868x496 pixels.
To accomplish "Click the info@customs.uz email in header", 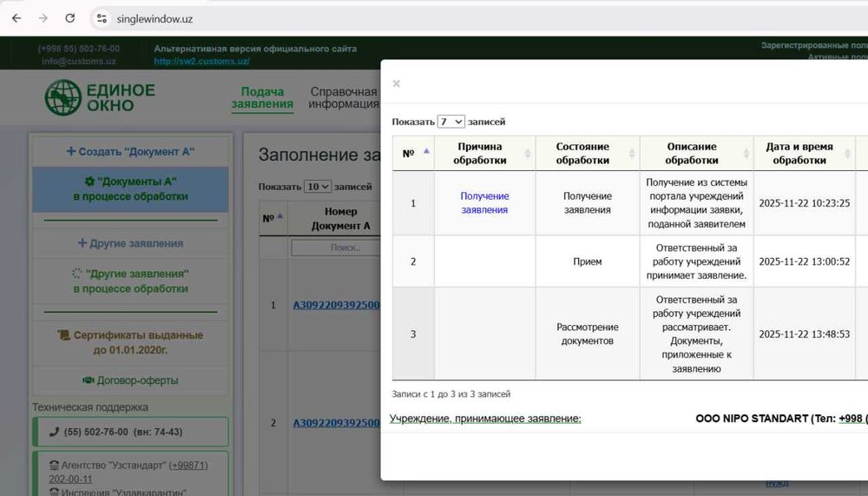I will point(79,62).
